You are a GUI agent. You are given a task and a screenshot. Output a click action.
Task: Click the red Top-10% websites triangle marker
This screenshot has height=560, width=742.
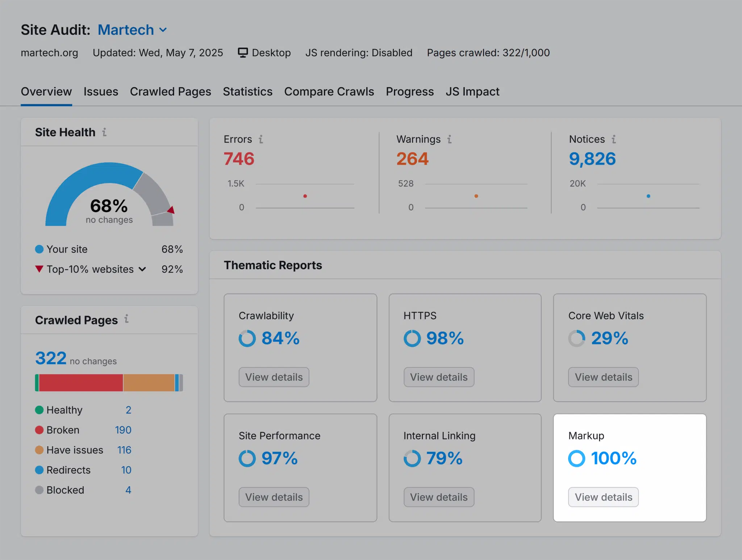tap(39, 269)
